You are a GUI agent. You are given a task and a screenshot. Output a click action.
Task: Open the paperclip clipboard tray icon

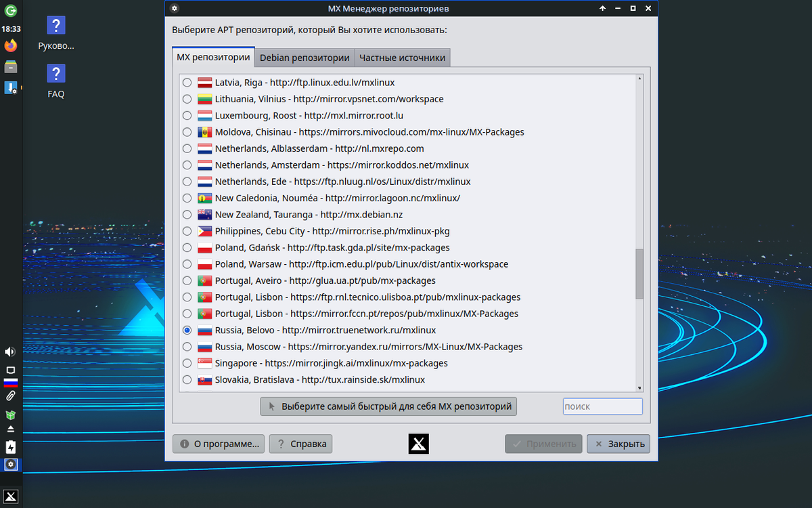coord(11,396)
